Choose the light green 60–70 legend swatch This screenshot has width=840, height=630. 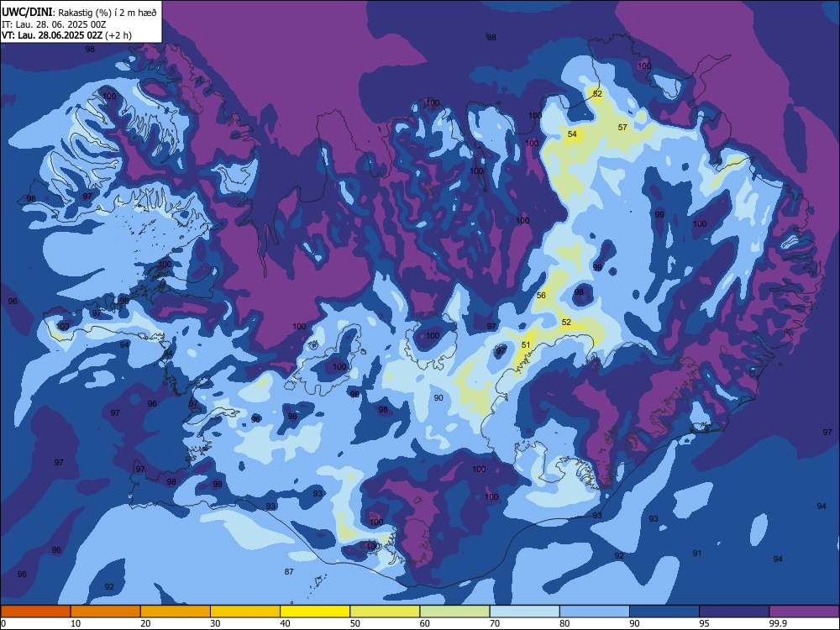coord(454,612)
